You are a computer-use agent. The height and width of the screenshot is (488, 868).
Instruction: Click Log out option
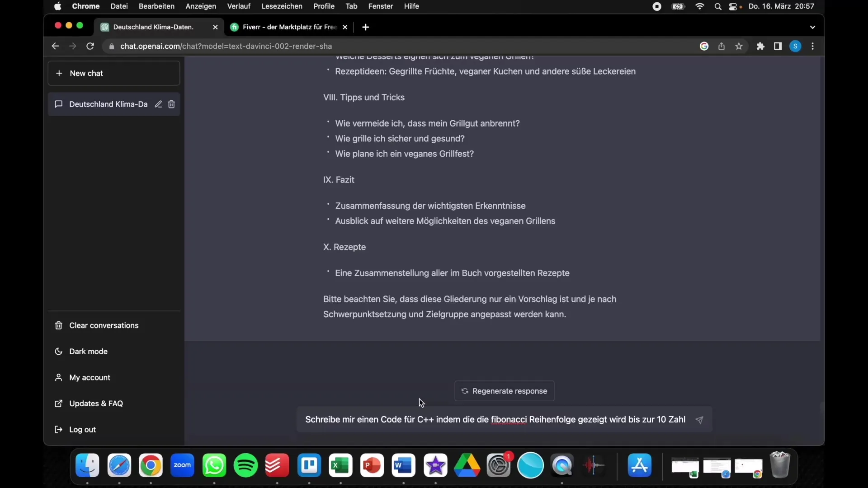82,429
